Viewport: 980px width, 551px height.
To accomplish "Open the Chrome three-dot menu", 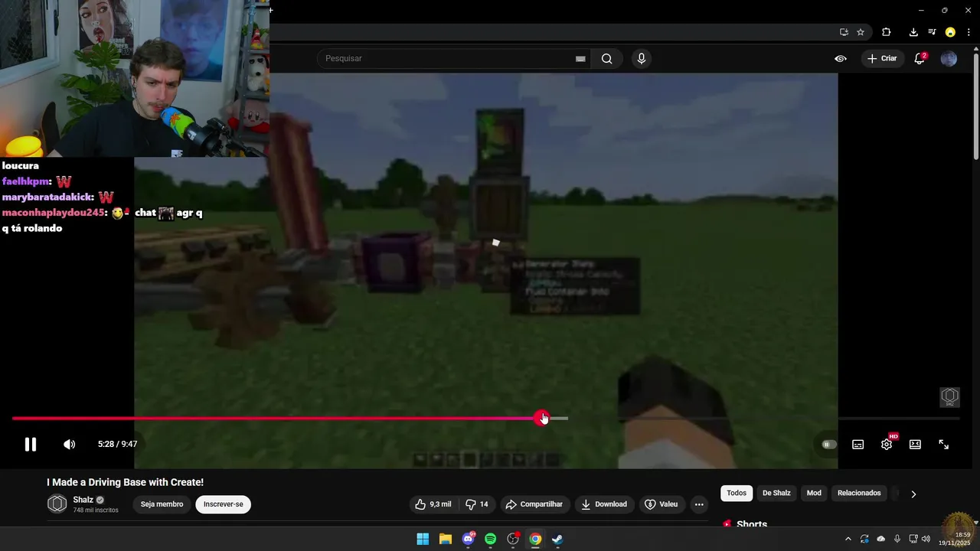I will pyautogui.click(x=969, y=32).
